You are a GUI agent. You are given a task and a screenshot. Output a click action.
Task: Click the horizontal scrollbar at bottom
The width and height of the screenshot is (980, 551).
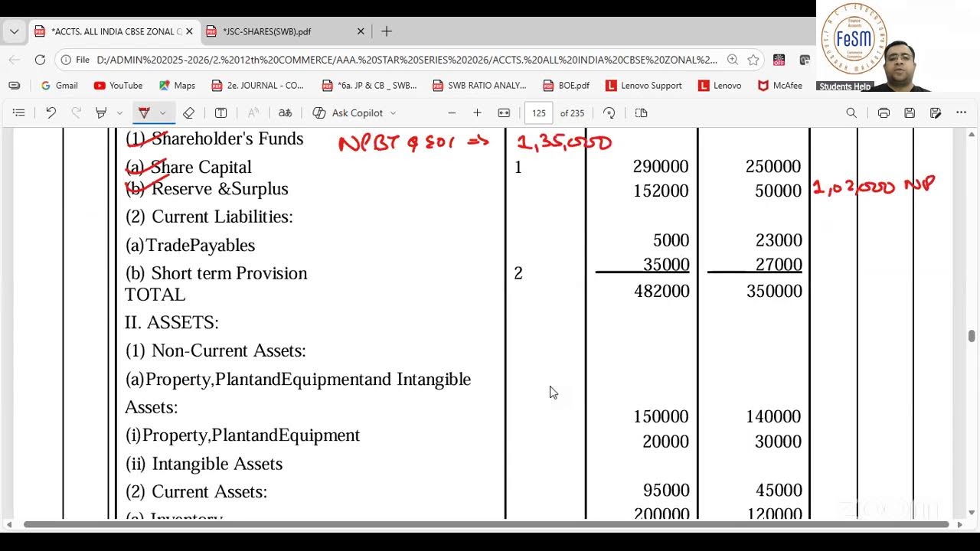tap(486, 525)
